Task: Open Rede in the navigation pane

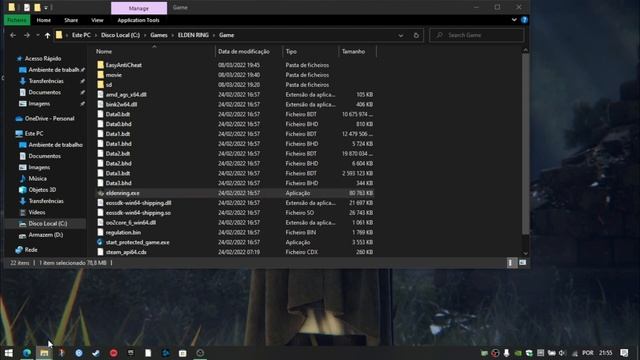Action: point(31,250)
